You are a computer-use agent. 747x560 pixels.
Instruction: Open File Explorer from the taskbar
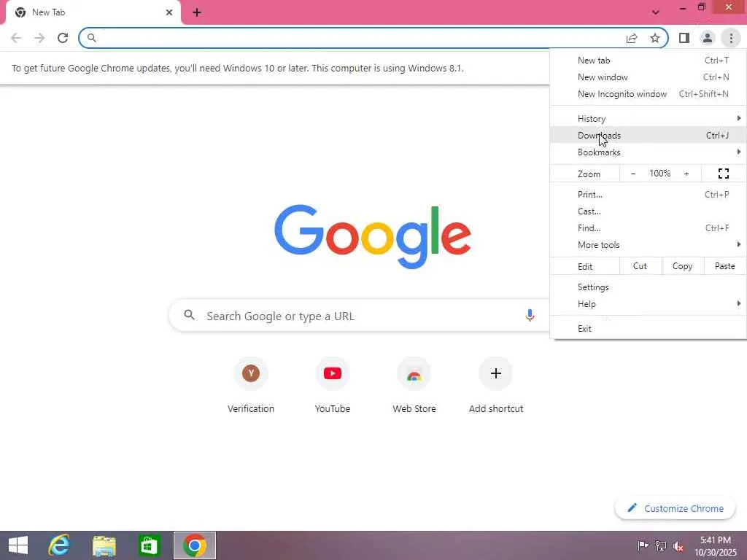[104, 545]
